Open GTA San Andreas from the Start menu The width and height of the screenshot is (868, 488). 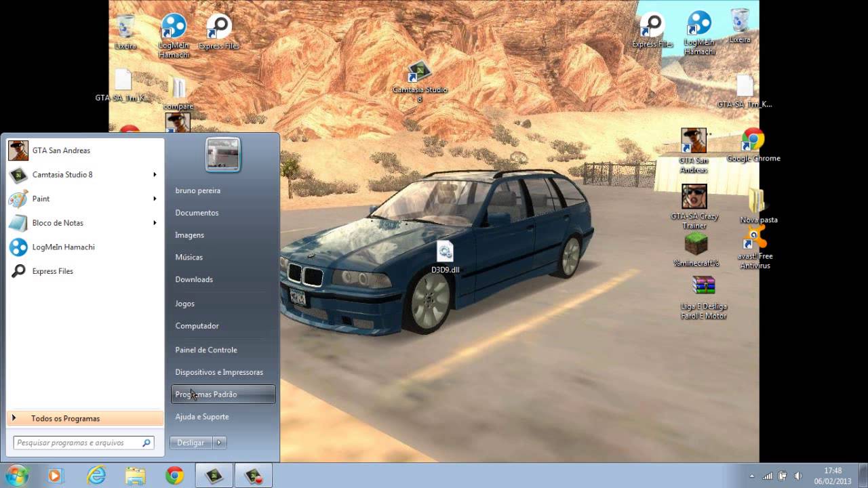pyautogui.click(x=85, y=150)
